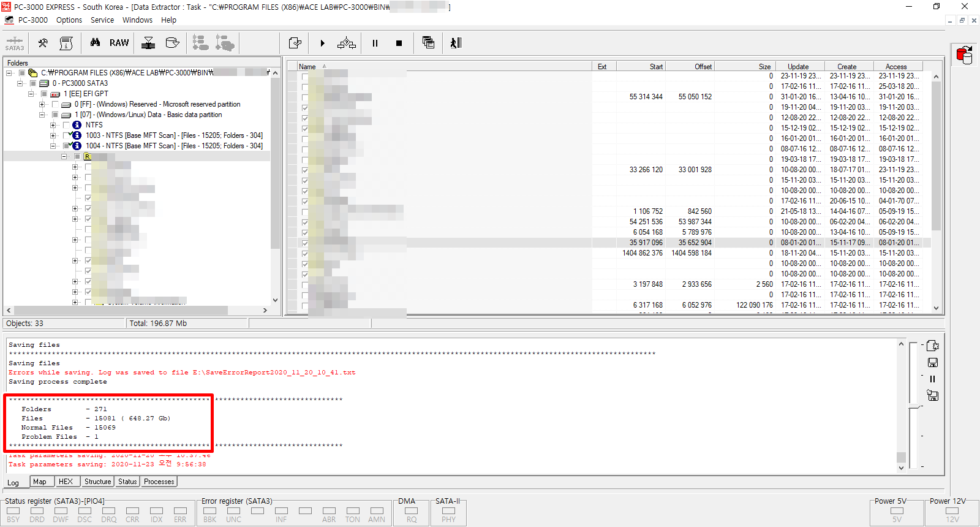Sort the file list by Update column
The height and width of the screenshot is (527, 980).
coord(800,67)
